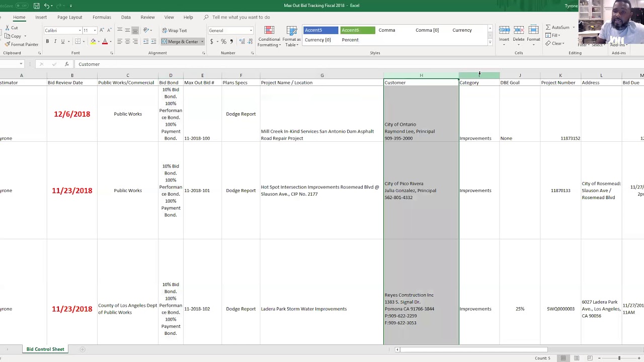This screenshot has height=362, width=644.
Task: Toggle Align Left
Action: tap(120, 41)
